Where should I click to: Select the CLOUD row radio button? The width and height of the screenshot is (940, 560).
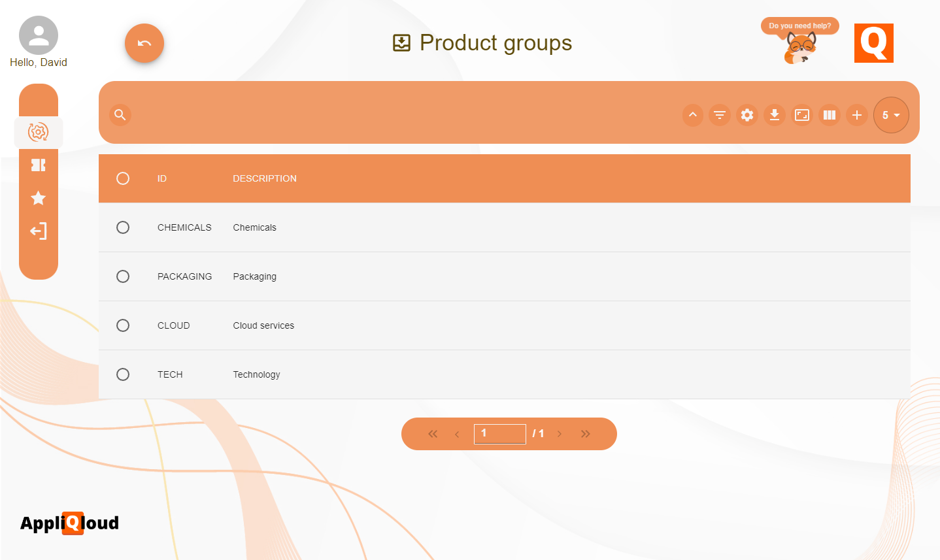pos(123,325)
